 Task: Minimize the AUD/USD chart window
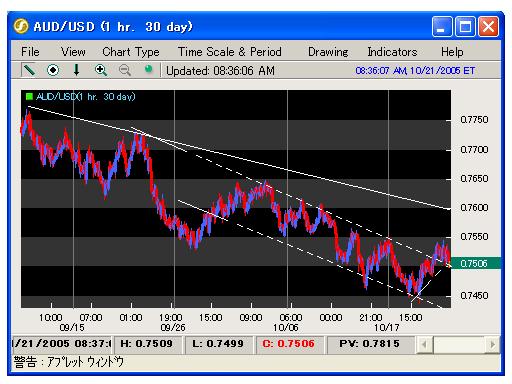[x=442, y=26]
